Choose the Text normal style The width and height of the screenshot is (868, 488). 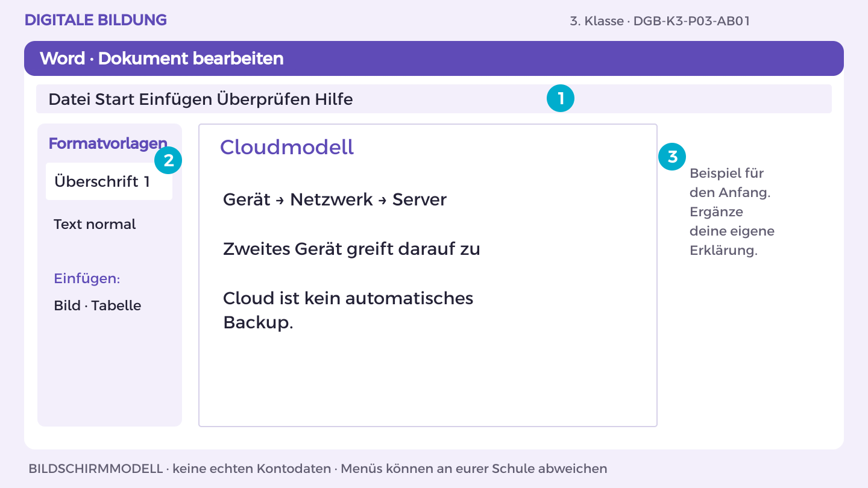95,224
